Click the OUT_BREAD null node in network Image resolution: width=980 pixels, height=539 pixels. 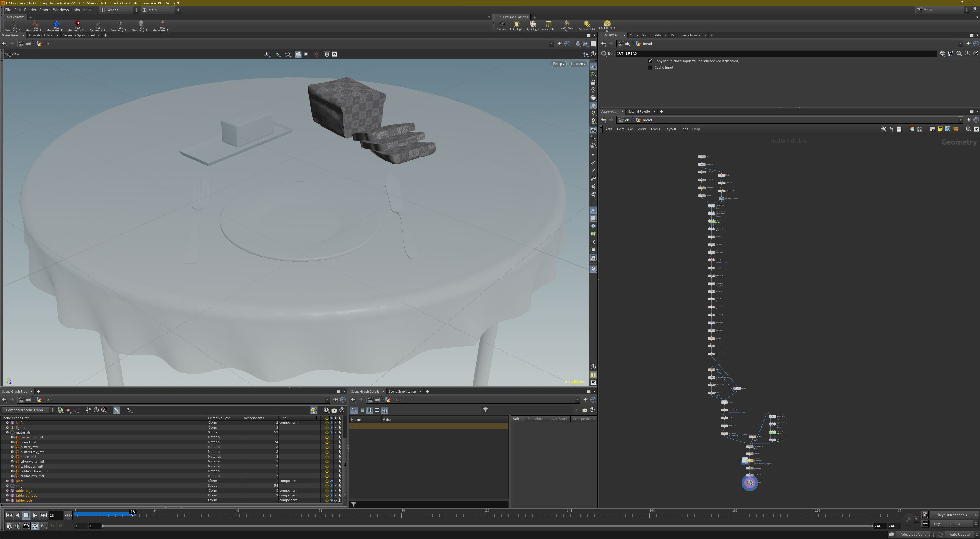749,483
